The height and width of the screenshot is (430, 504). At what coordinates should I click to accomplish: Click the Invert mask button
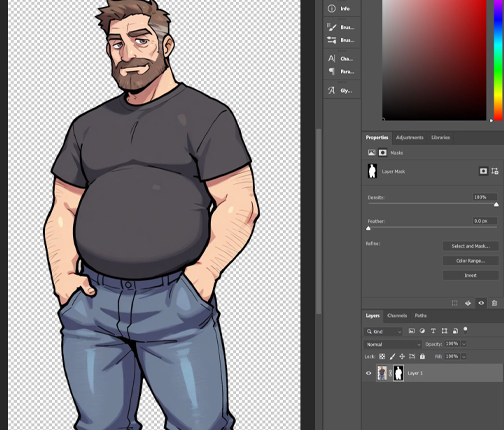470,275
